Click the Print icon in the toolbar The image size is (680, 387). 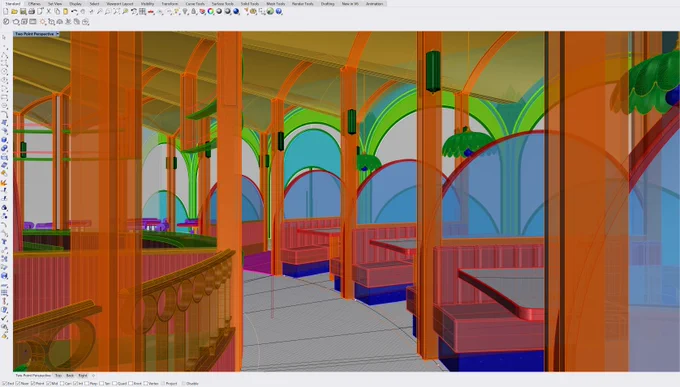pyautogui.click(x=31, y=11)
